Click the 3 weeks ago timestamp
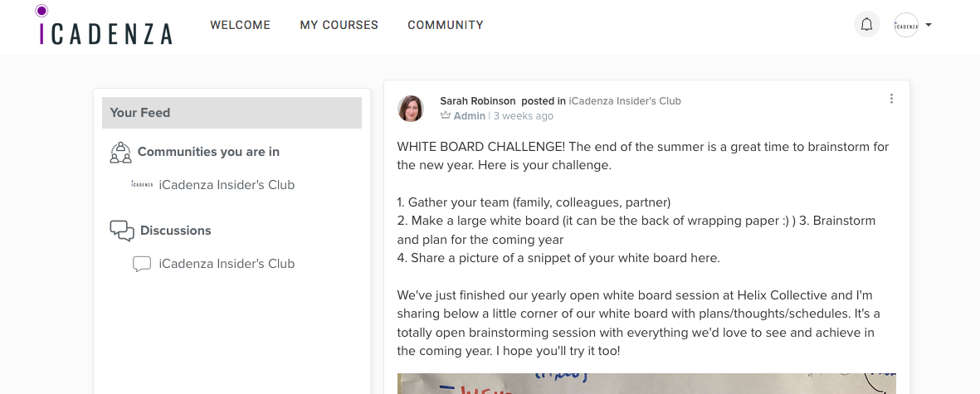The height and width of the screenshot is (394, 980). pos(523,116)
